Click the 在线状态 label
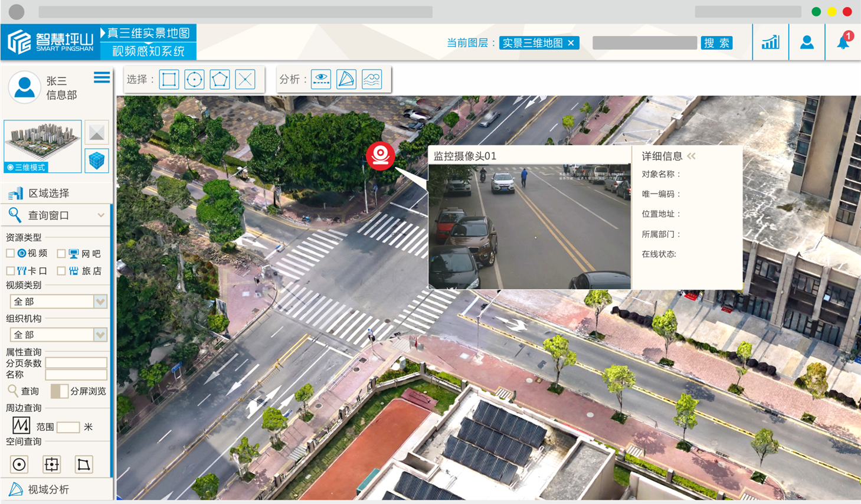Image resolution: width=861 pixels, height=504 pixels. tap(659, 254)
